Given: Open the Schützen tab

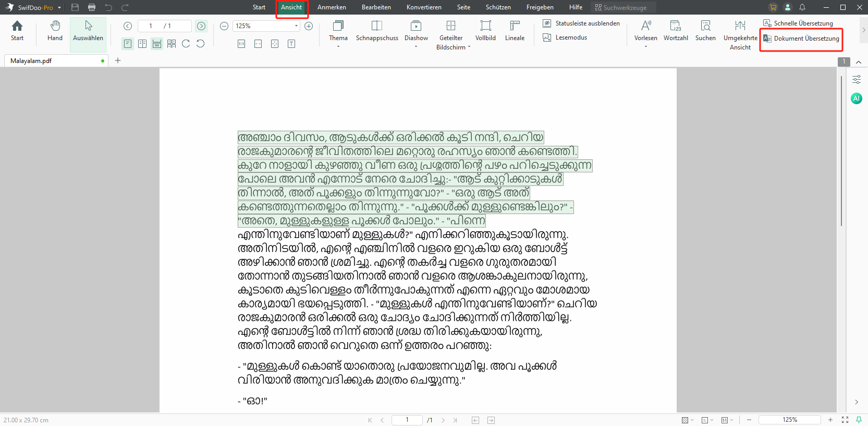Looking at the screenshot, I should tap(498, 7).
